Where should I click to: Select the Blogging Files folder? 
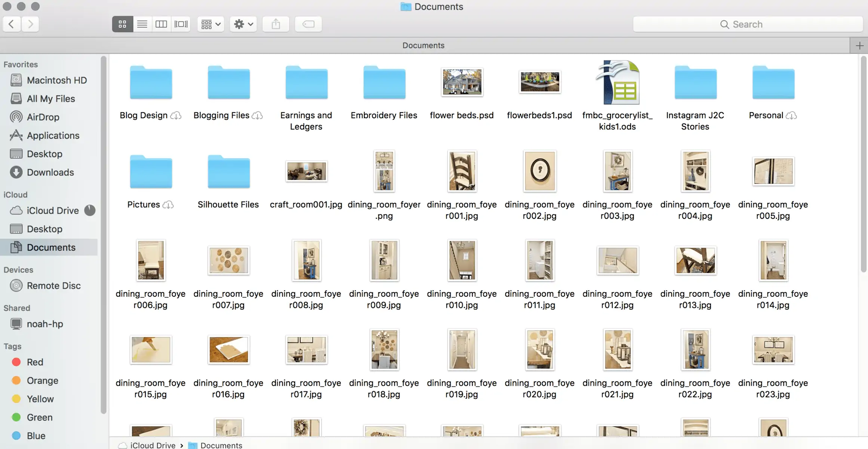pos(229,82)
